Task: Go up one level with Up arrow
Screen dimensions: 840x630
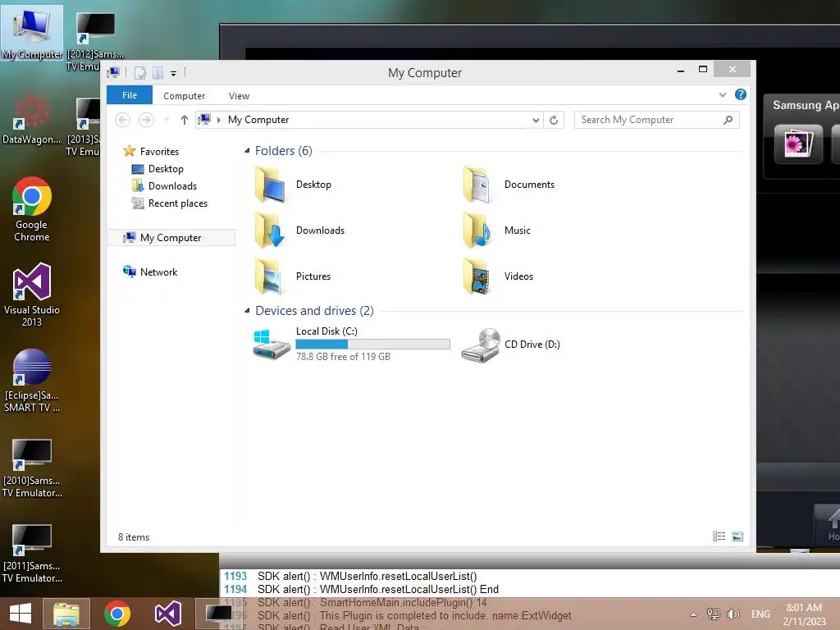Action: coord(185,120)
